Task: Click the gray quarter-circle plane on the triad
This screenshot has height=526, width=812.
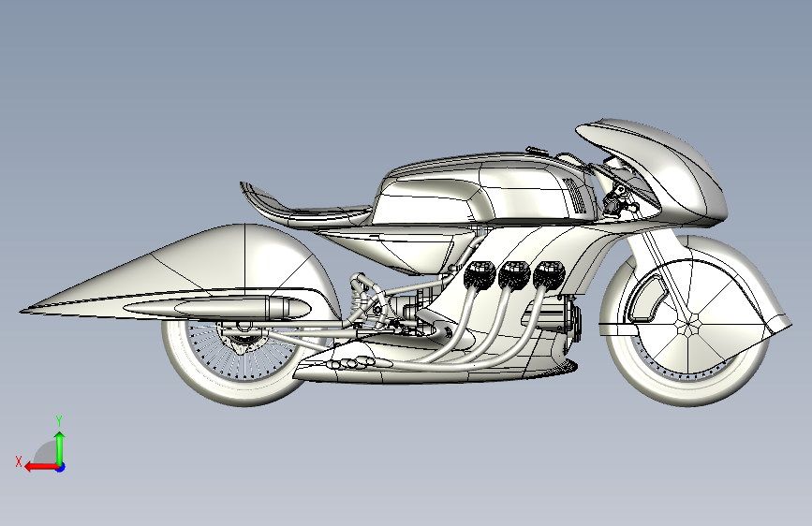Action: [x=46, y=453]
